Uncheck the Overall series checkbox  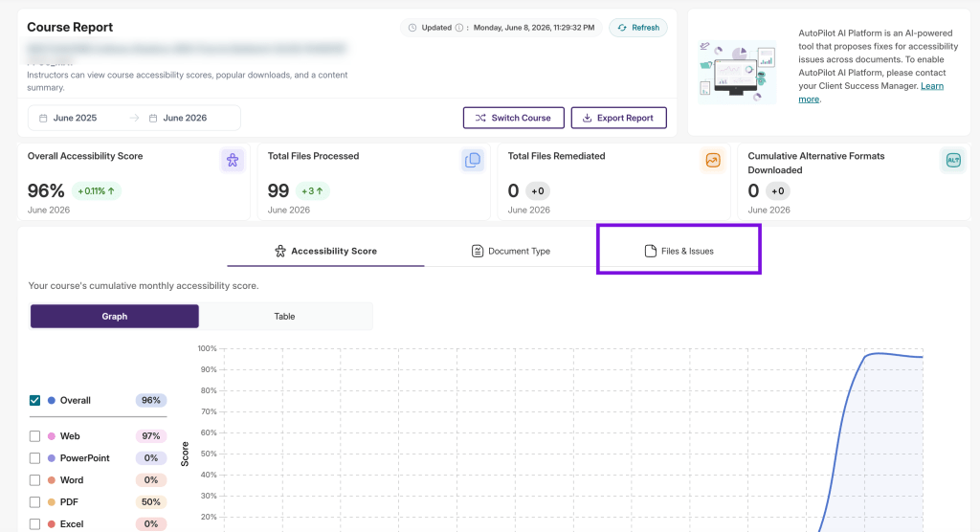(x=35, y=400)
